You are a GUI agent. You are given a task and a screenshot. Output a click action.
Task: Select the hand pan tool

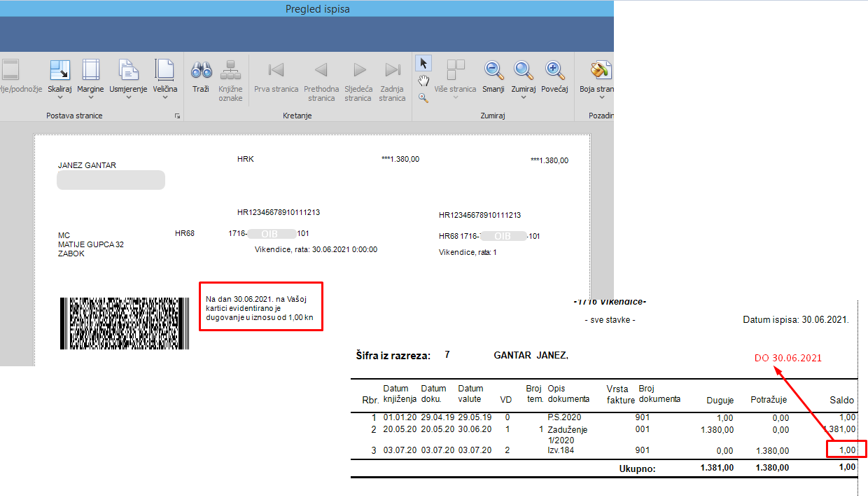[423, 81]
